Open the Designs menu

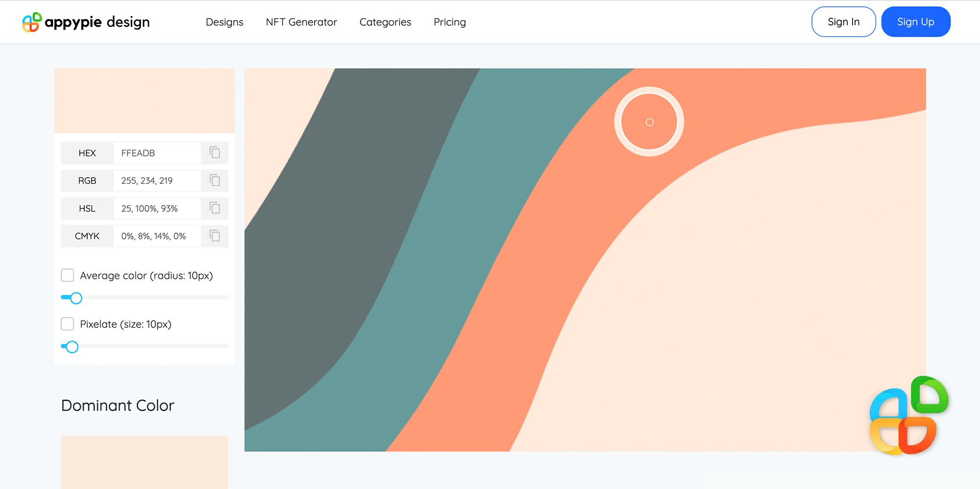click(x=224, y=22)
